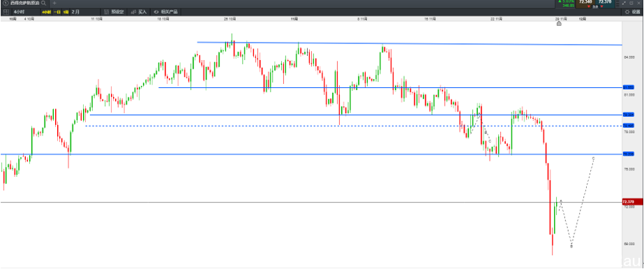Switch to the 一日 quick timeframe
Screen dimensions: 644x269
(57, 12)
